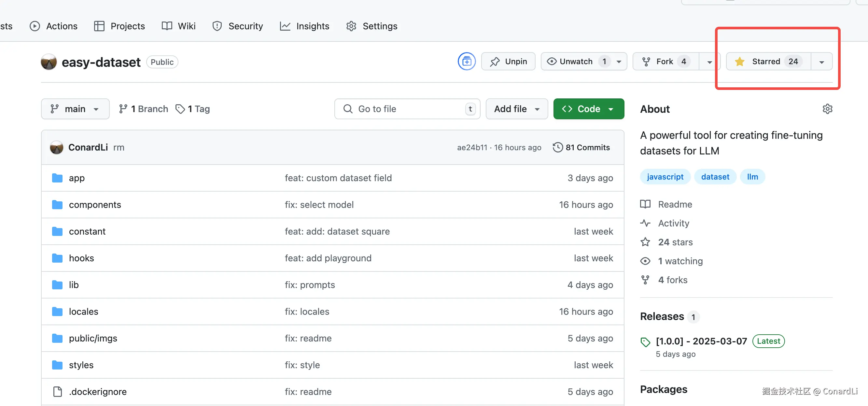Click the release tag icon for 1.0.0

(x=645, y=342)
